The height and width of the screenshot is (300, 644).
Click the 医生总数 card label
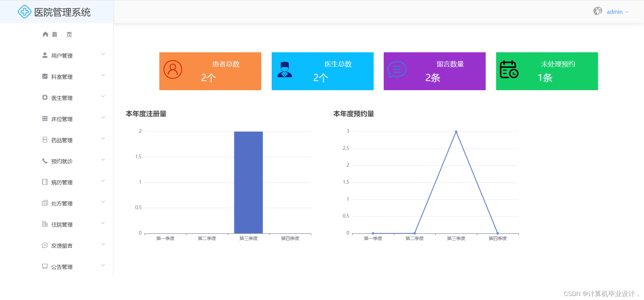[x=338, y=64]
